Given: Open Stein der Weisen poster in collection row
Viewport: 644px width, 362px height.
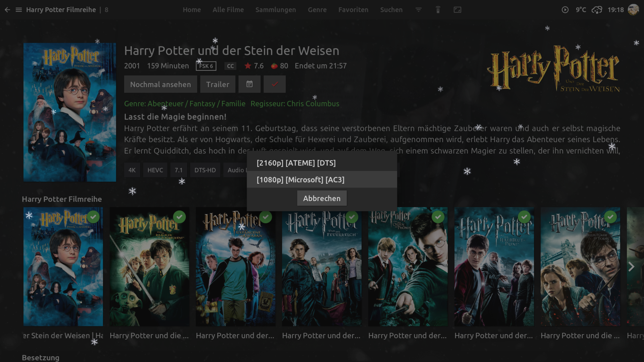Looking at the screenshot, I should tap(63, 267).
